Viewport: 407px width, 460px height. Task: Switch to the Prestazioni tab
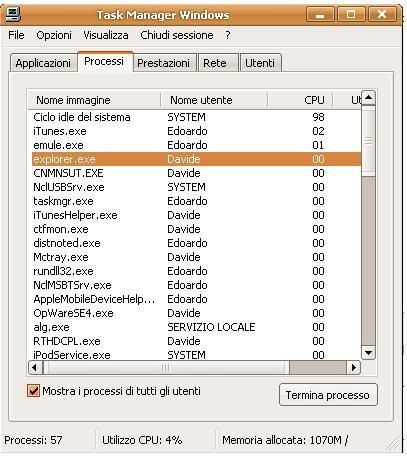point(164,63)
